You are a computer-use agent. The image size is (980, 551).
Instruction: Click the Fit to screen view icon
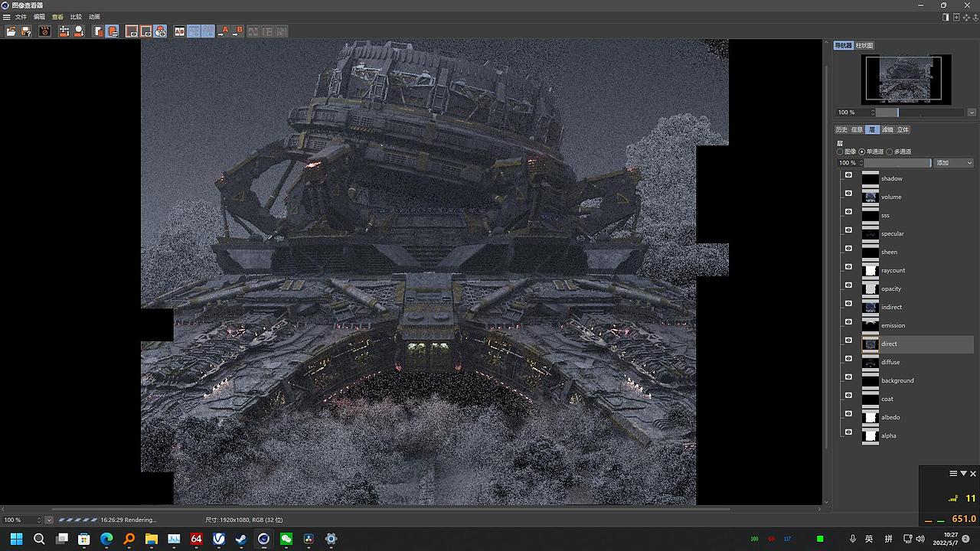pos(132,31)
